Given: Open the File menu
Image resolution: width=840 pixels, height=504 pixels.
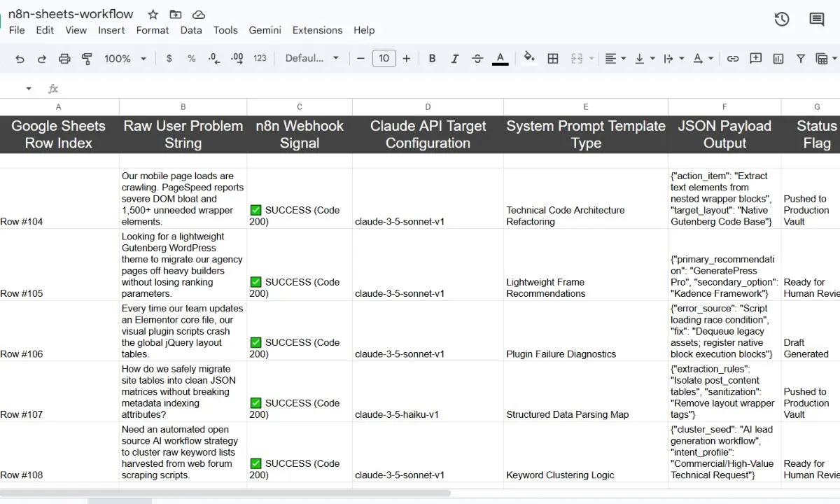Looking at the screenshot, I should pyautogui.click(x=17, y=30).
